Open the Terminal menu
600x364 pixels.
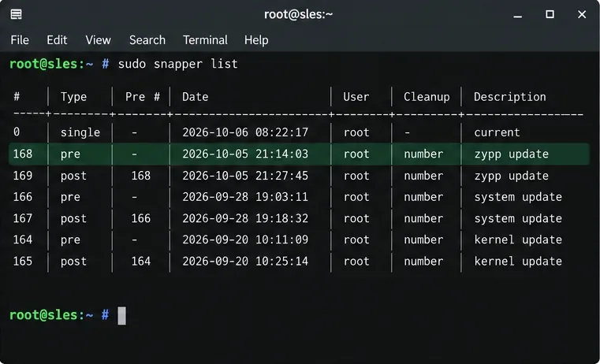click(x=205, y=40)
